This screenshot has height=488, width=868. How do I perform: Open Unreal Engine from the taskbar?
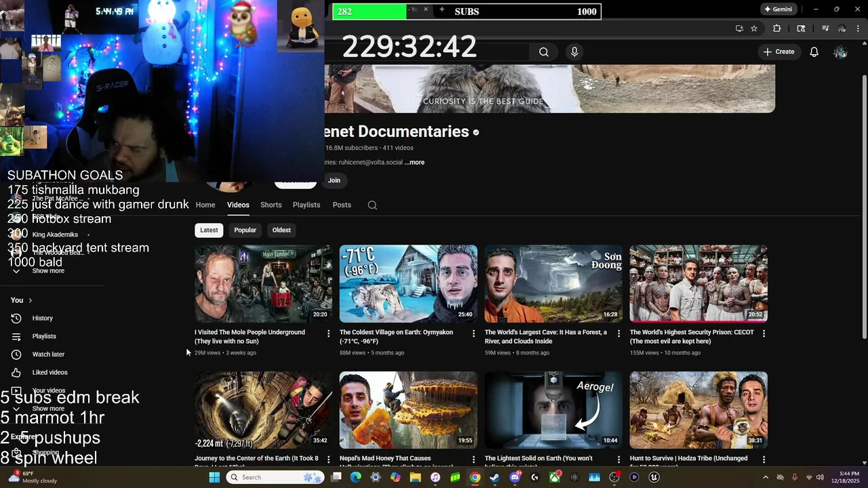coord(654,477)
